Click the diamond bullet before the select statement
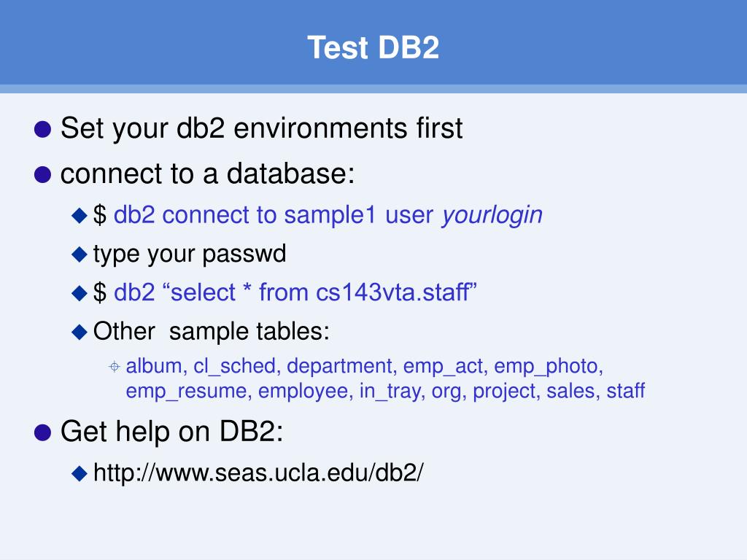The height and width of the screenshot is (560, 747). [79, 293]
